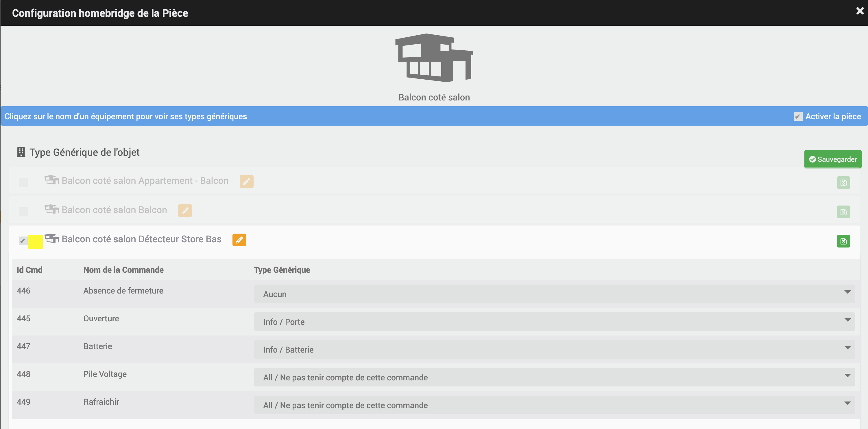Click command name Rafraichir
This screenshot has width=868, height=429.
(101, 402)
